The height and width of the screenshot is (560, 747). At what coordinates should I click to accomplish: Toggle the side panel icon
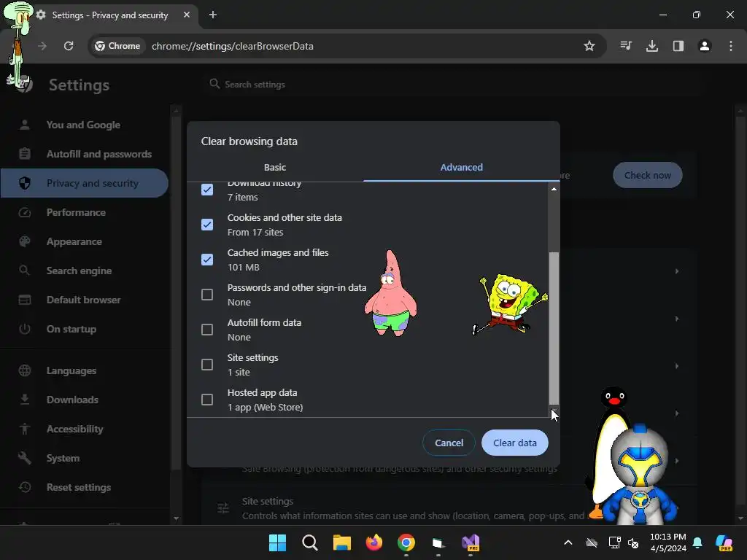(678, 46)
